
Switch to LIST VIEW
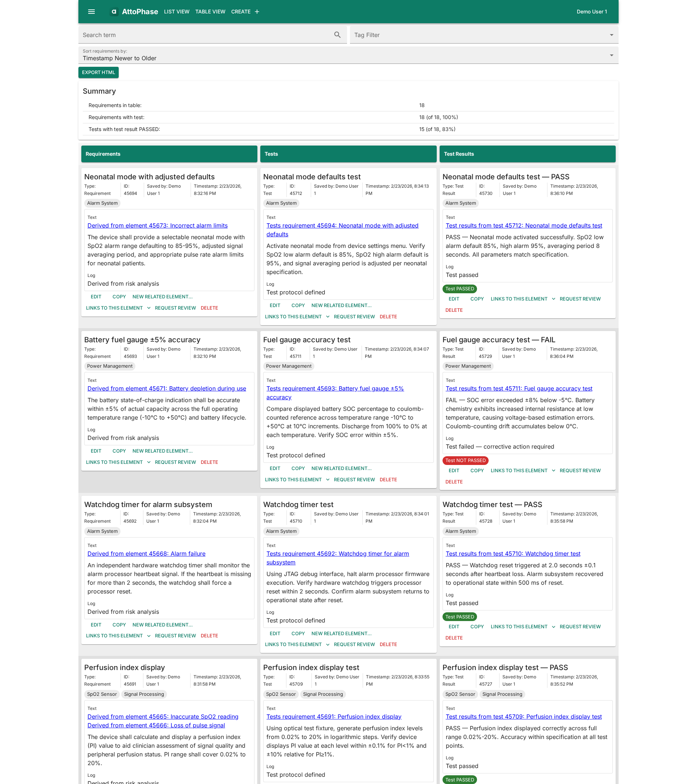(176, 12)
